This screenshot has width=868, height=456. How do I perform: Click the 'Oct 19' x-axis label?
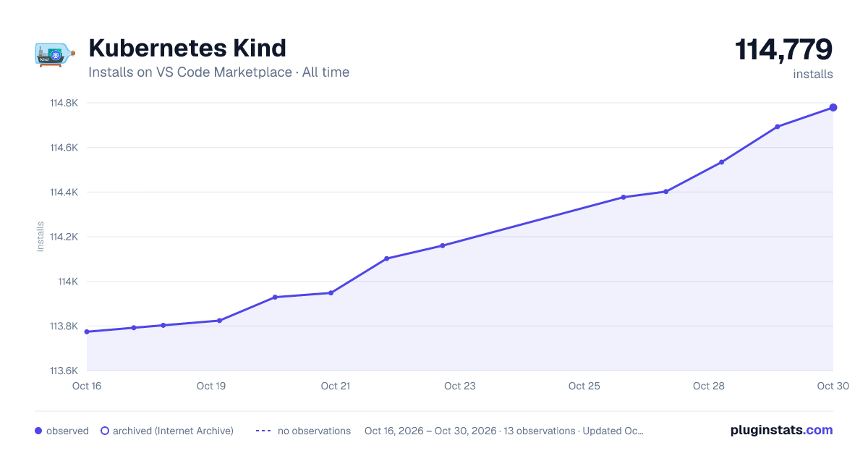click(211, 386)
